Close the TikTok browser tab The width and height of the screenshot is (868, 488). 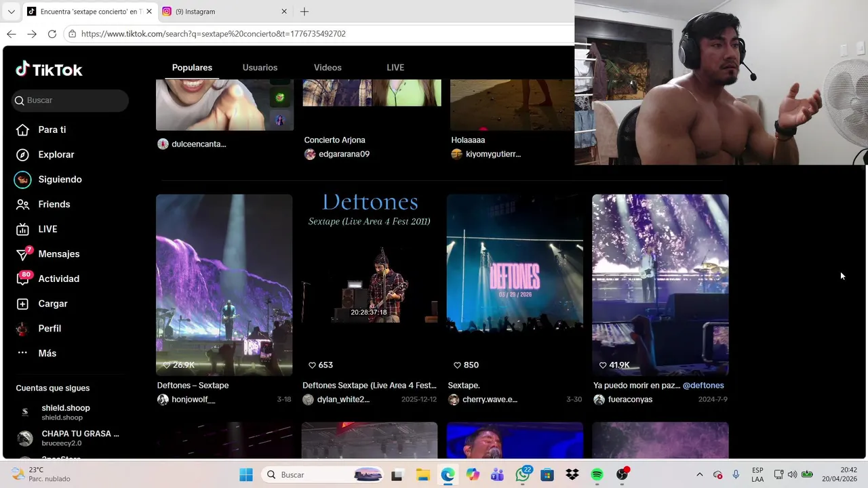click(x=149, y=12)
